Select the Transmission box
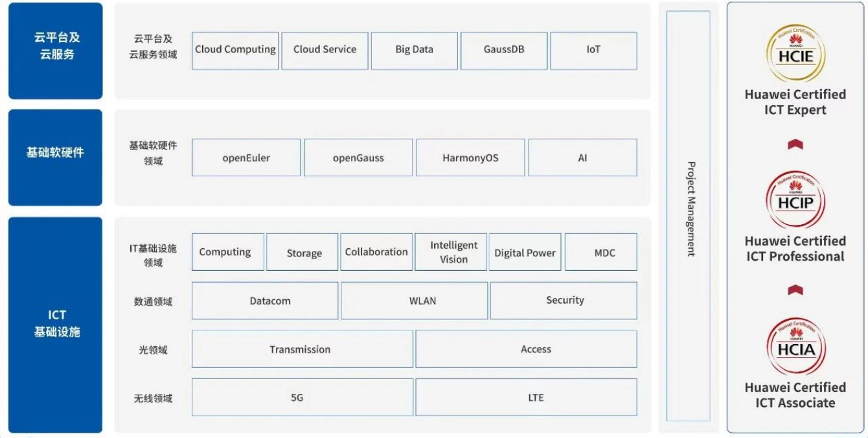This screenshot has width=868, height=438. (x=302, y=349)
